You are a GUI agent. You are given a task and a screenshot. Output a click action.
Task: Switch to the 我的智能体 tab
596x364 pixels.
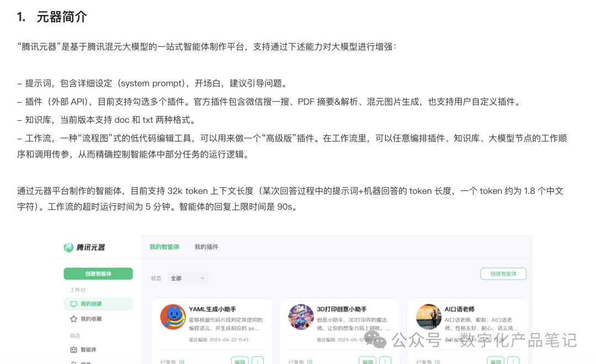[x=164, y=247]
